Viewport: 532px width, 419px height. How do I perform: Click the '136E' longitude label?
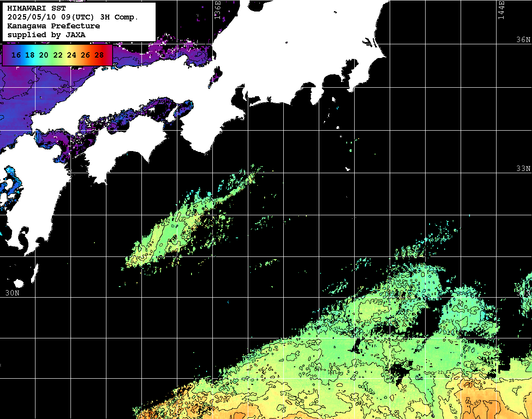click(217, 10)
